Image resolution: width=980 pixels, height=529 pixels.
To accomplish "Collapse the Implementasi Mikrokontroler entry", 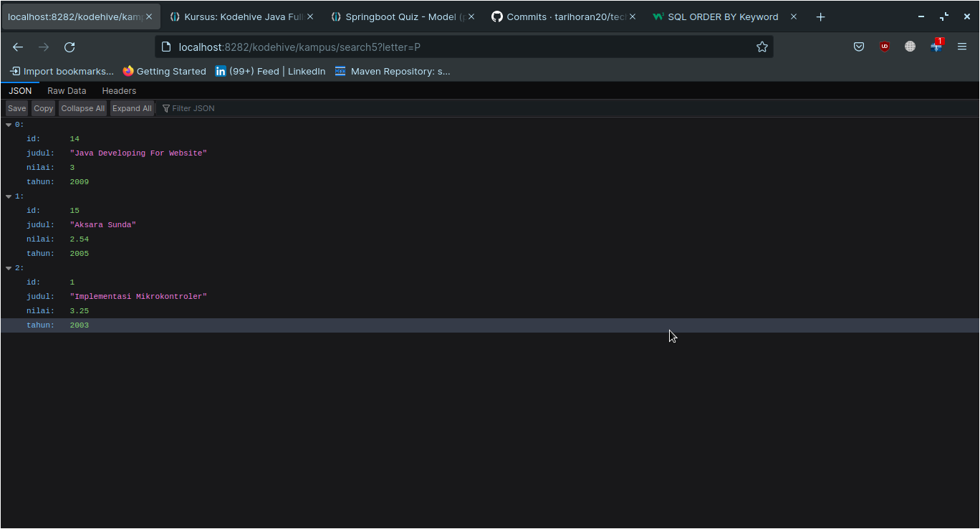I will [8, 267].
